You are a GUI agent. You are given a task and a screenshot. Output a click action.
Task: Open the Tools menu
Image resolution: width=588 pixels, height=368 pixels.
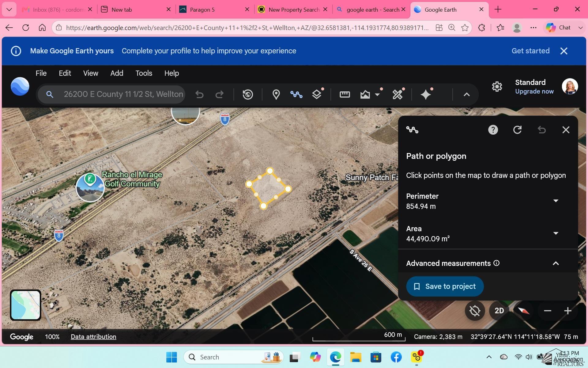144,73
